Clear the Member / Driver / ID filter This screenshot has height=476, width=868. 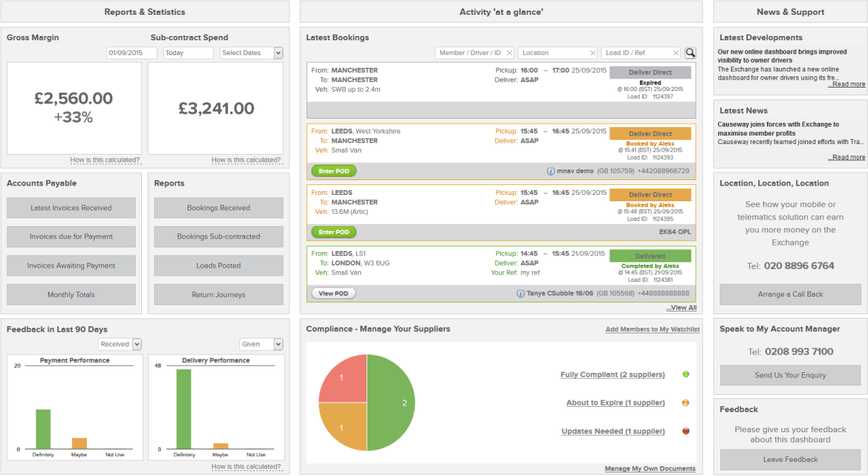509,53
